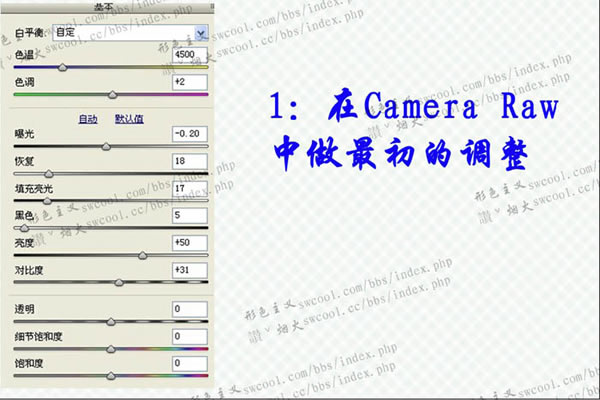Image resolution: width=600 pixels, height=400 pixels.
Task: Click the 亮度 brightness slider handle
Action: pyautogui.click(x=142, y=255)
